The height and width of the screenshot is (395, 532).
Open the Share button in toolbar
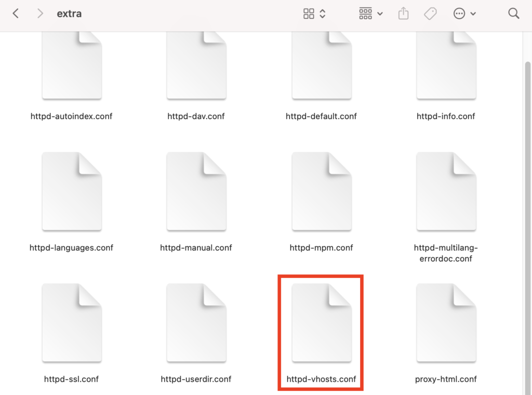tap(403, 14)
